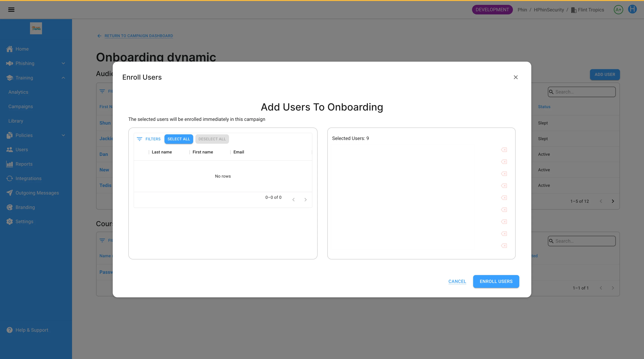
Task: Remove the last selected user
Action: pyautogui.click(x=504, y=246)
